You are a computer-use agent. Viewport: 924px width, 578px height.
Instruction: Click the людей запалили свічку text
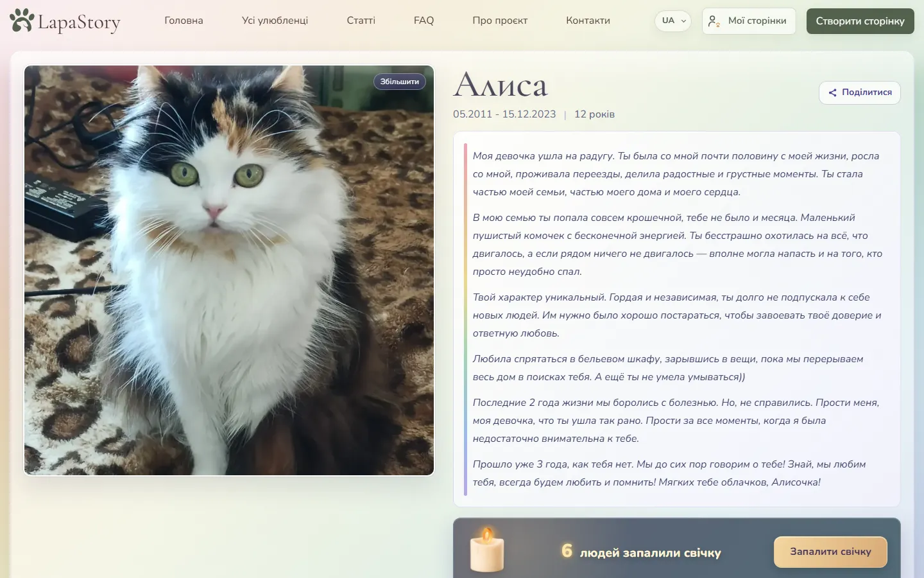650,553
